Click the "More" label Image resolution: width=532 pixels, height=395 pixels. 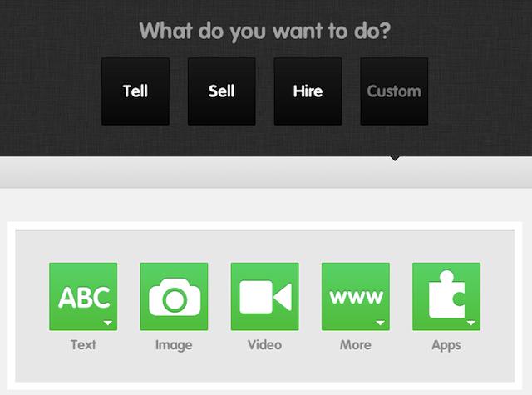pyautogui.click(x=356, y=345)
